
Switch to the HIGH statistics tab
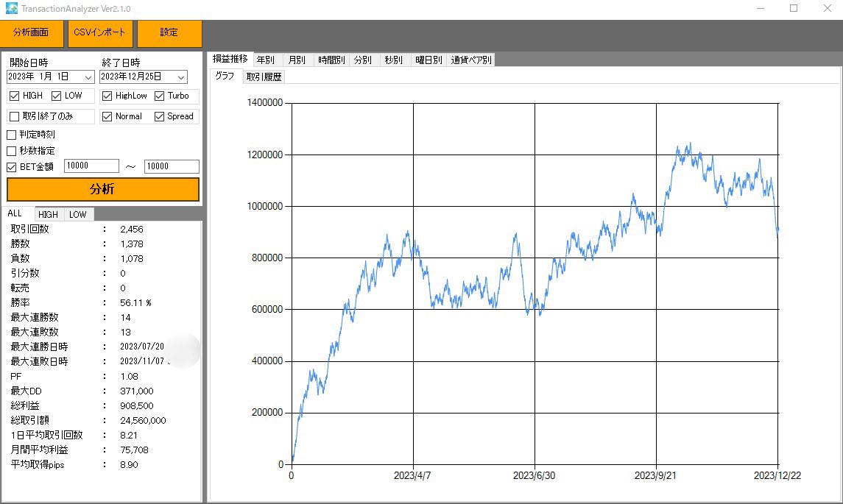click(x=48, y=214)
